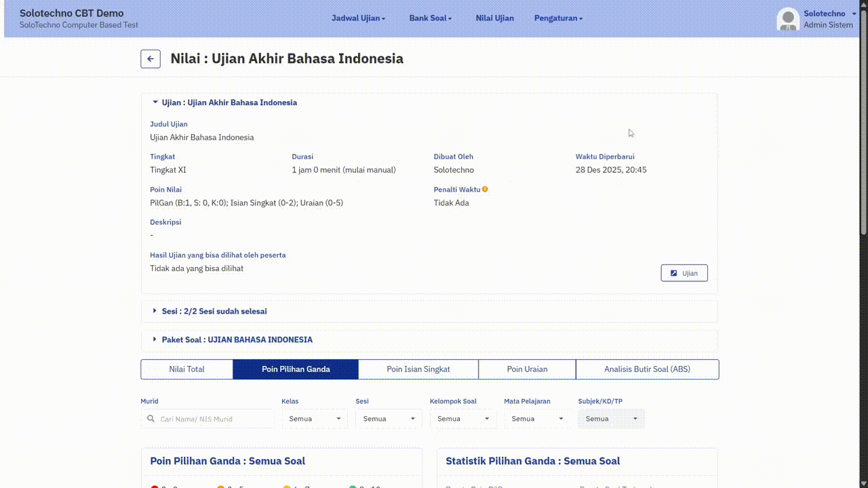Viewport: 868px width, 488px height.
Task: Expand the Paket Soal section
Action: pyautogui.click(x=237, y=340)
